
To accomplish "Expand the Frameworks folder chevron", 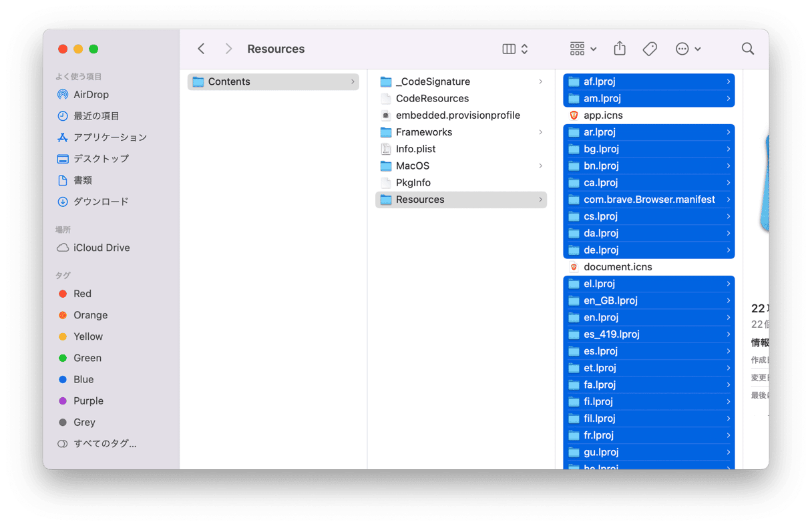I will [540, 132].
